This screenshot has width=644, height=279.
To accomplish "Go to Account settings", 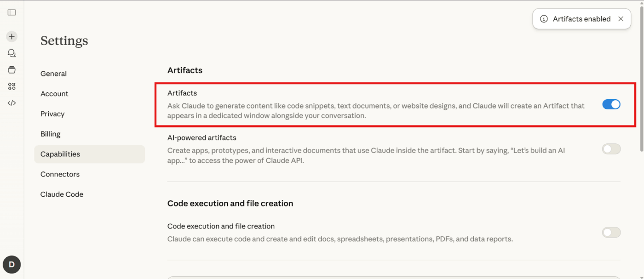I will [54, 94].
